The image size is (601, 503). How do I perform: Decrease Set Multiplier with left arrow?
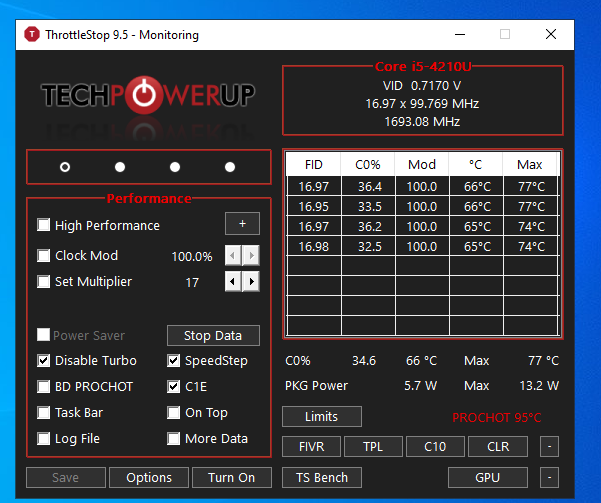click(x=233, y=281)
